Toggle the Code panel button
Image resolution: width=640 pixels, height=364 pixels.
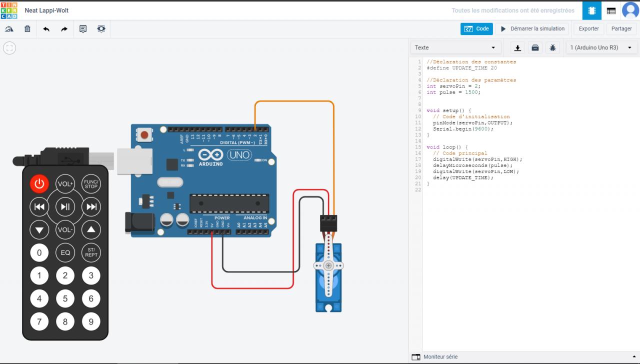pyautogui.click(x=476, y=29)
